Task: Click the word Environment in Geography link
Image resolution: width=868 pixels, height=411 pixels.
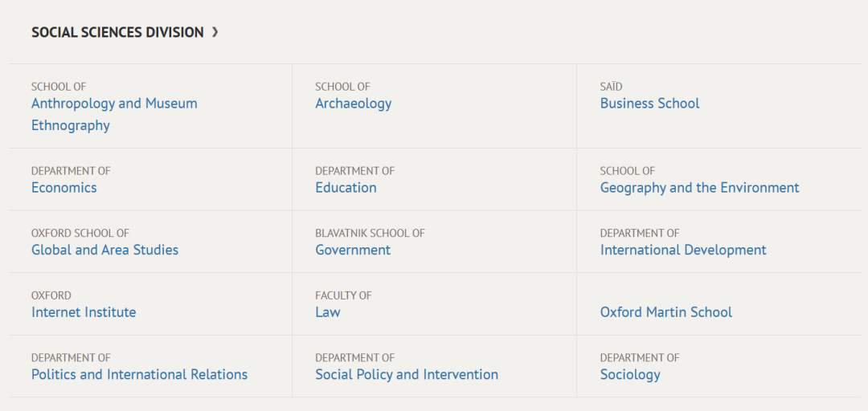Action: coord(759,188)
